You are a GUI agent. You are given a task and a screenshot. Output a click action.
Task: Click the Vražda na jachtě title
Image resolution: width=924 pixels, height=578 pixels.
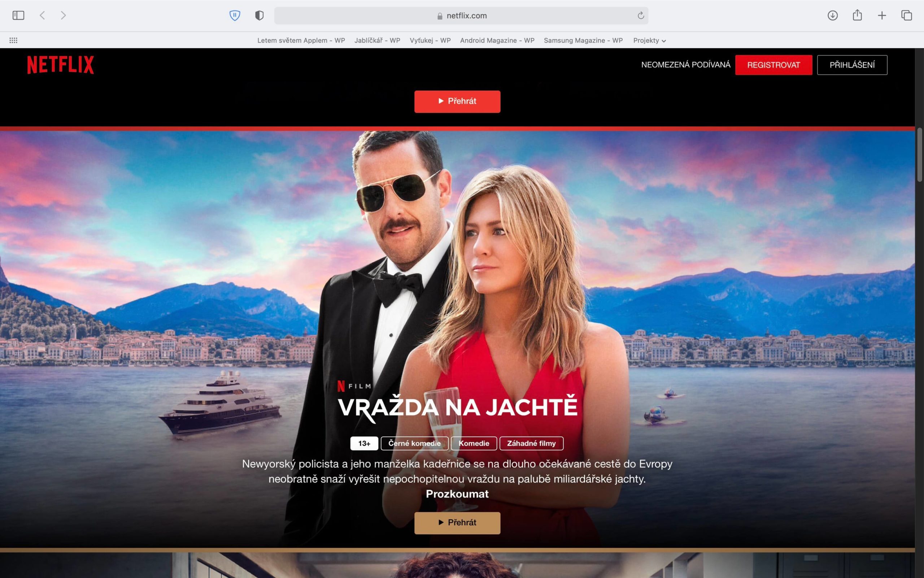tap(457, 408)
